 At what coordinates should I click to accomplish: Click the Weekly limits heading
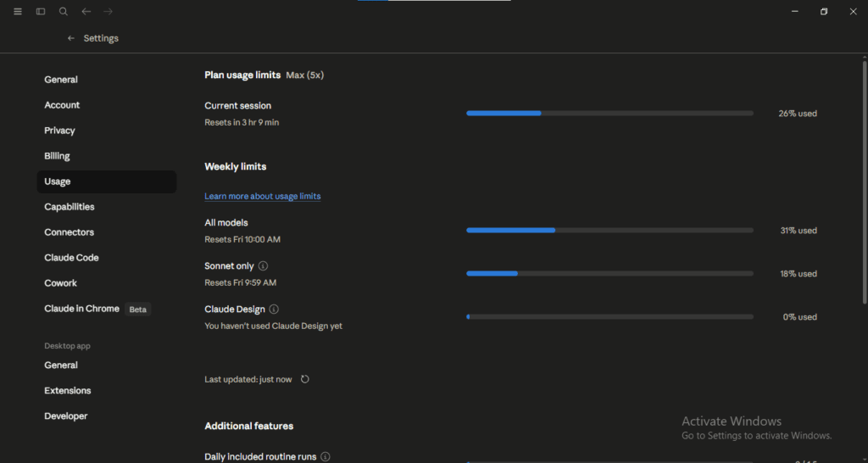pyautogui.click(x=236, y=167)
